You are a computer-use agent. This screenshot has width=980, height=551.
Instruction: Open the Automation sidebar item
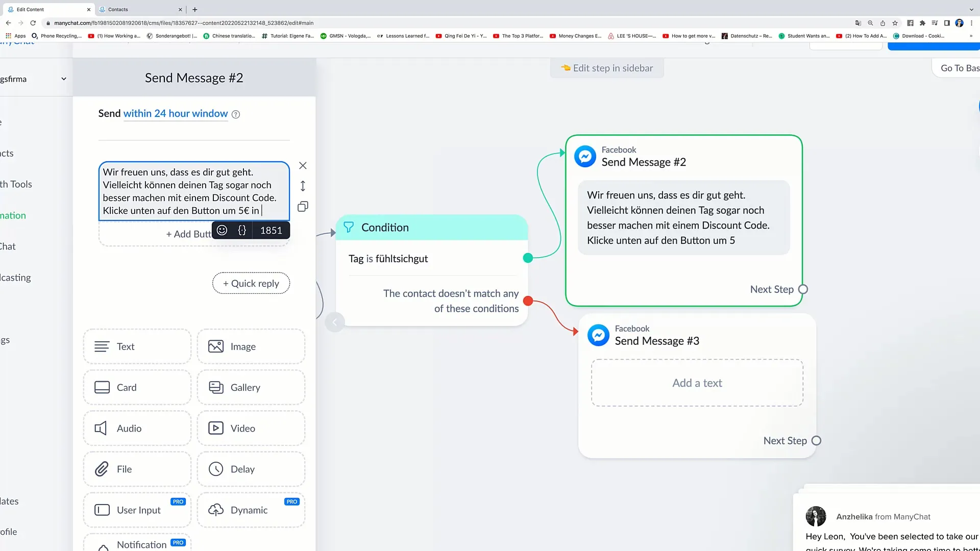(x=13, y=215)
